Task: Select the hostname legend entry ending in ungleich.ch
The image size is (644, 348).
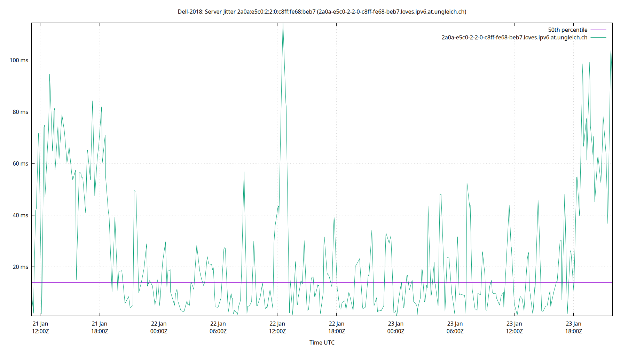Action: tap(514, 38)
